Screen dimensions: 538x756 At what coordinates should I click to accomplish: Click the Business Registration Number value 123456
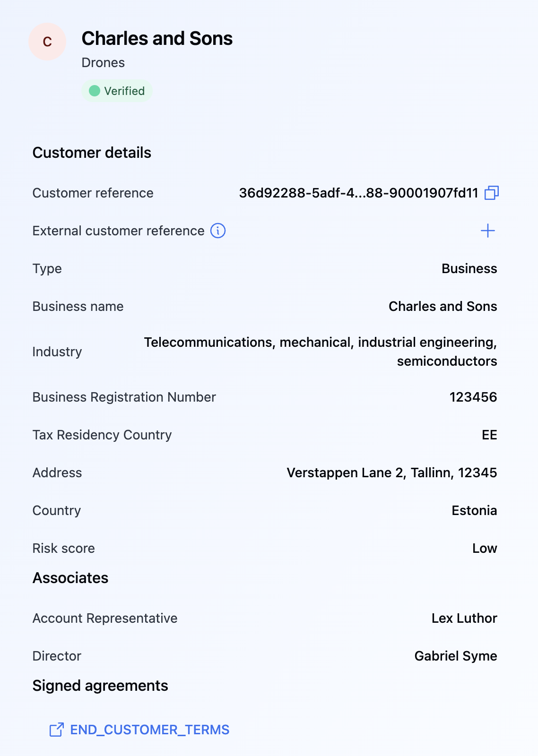tap(473, 397)
